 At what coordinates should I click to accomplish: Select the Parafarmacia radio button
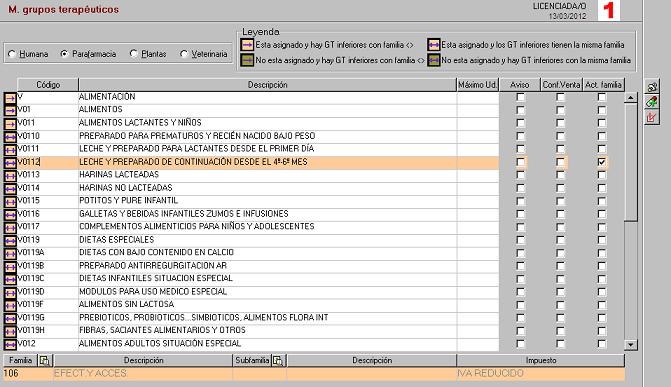pos(64,54)
